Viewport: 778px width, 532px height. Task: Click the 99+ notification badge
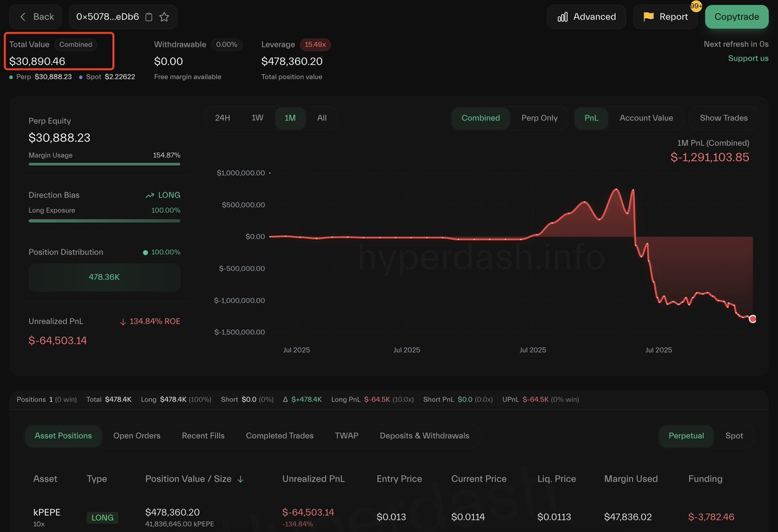coord(696,6)
